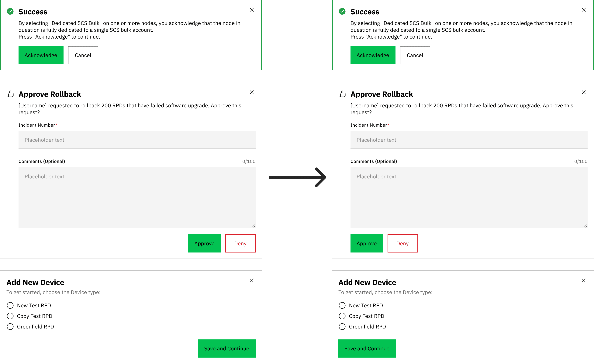Select New Test RPD radio in the left dialog

click(x=10, y=305)
